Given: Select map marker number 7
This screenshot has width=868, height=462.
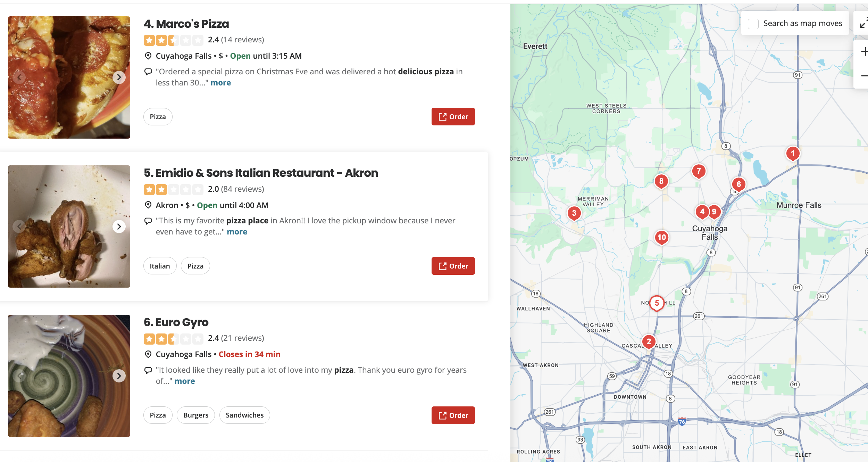Looking at the screenshot, I should (x=699, y=171).
